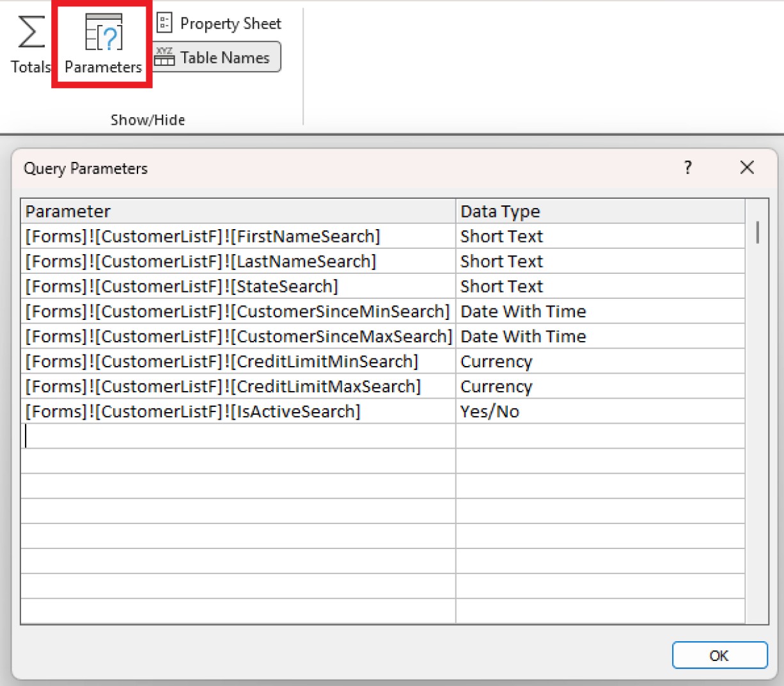Open Currency type for CreditLimitMaxSearch
Image resolution: width=784 pixels, height=686 pixels.
600,386
